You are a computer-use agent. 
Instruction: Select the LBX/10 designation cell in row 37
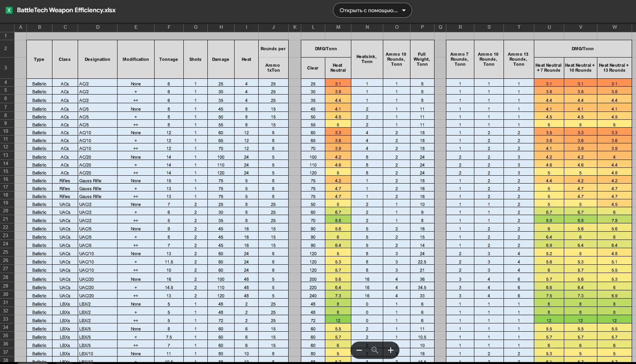point(97,353)
